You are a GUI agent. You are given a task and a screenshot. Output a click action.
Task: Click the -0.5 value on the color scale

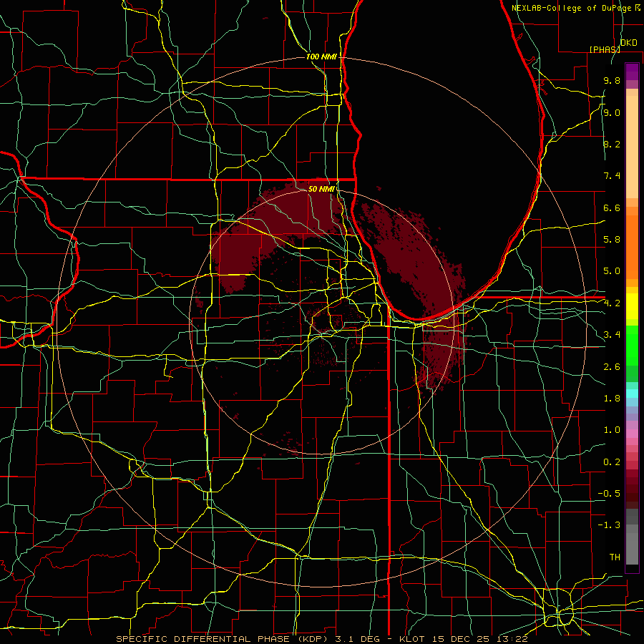609,494
